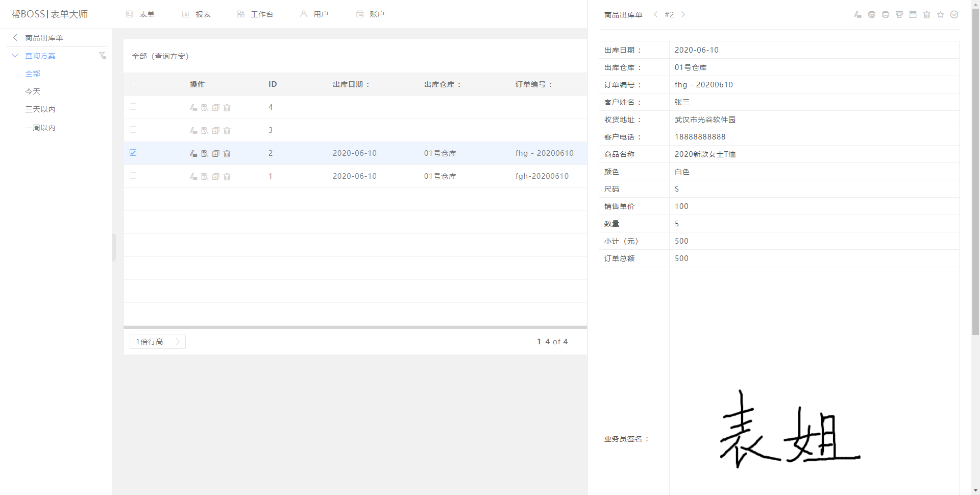Tick the checkbox for row ID 4

point(133,107)
